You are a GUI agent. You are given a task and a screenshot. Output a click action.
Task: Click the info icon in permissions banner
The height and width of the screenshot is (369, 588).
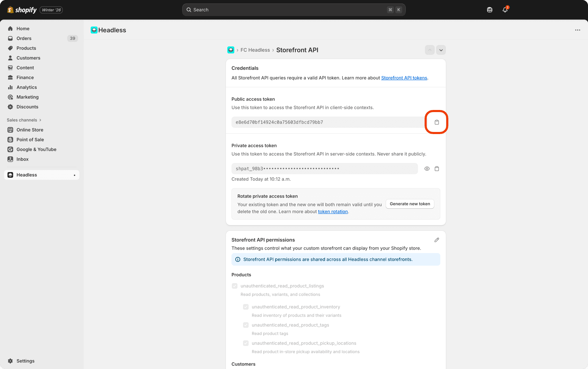(x=238, y=259)
